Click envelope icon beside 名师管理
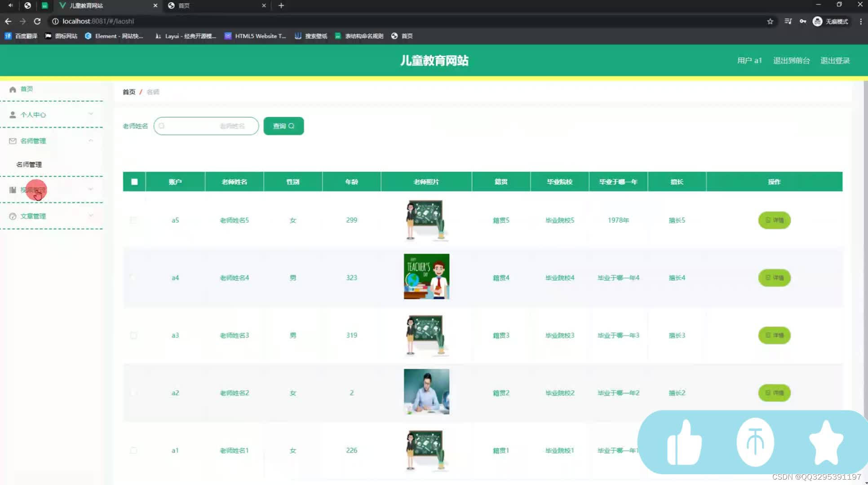 click(x=13, y=141)
